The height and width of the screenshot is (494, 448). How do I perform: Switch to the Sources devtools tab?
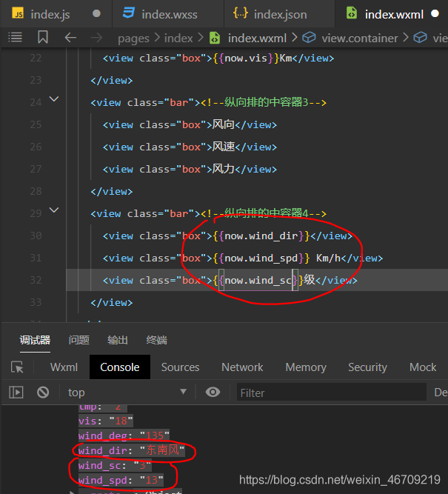pyautogui.click(x=180, y=367)
